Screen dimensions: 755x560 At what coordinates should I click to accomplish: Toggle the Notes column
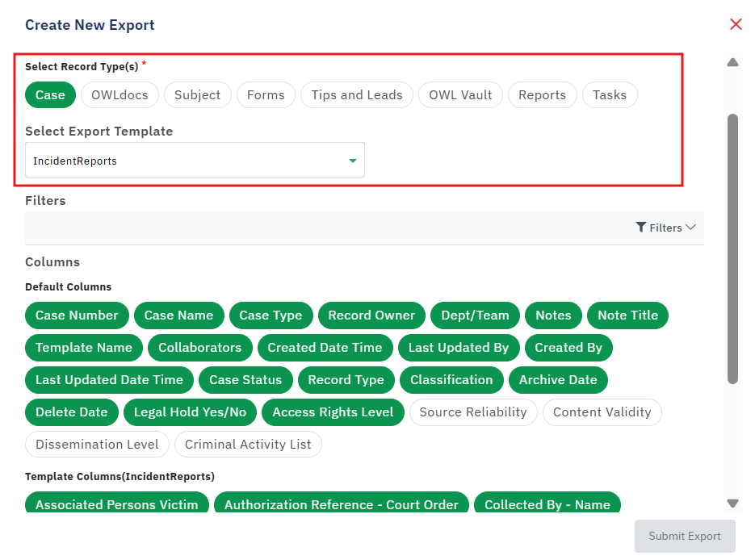(x=553, y=316)
